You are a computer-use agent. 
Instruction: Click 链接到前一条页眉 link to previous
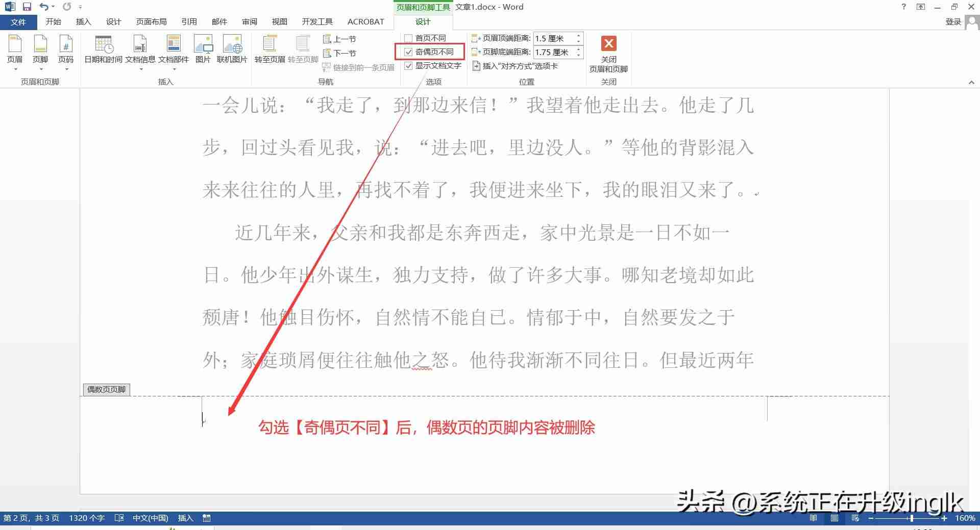coord(358,67)
